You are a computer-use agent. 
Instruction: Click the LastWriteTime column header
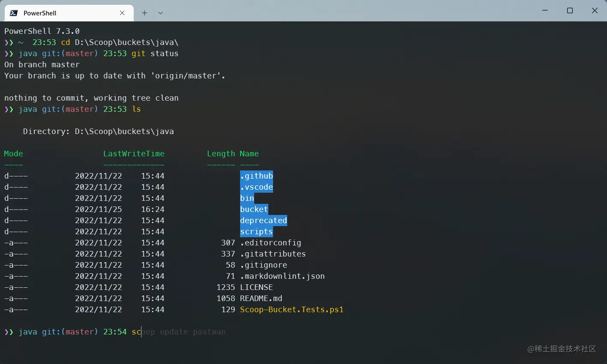[134, 154]
